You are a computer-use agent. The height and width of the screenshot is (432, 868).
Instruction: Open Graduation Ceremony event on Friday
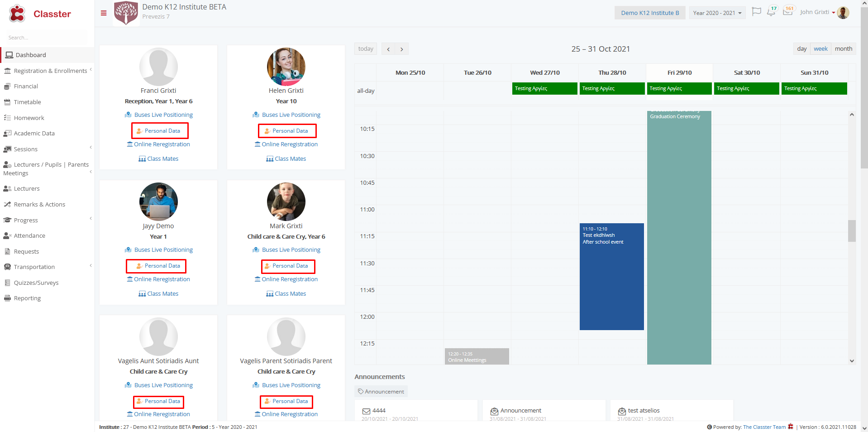tap(679, 237)
